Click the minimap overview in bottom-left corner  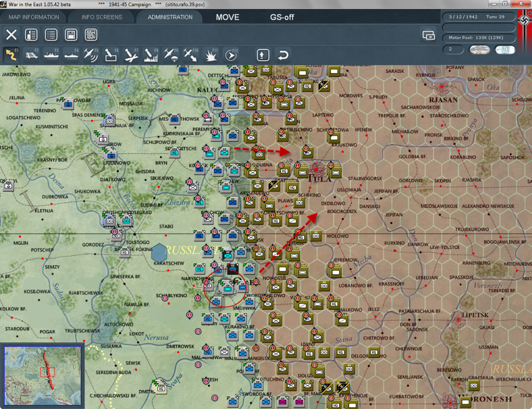tap(43, 376)
